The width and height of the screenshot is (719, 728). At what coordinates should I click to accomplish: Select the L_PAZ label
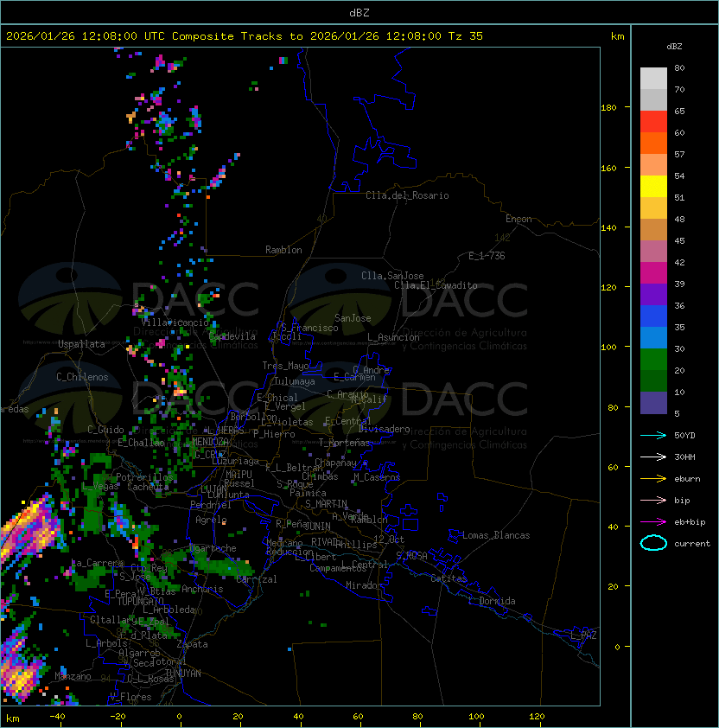click(x=583, y=635)
